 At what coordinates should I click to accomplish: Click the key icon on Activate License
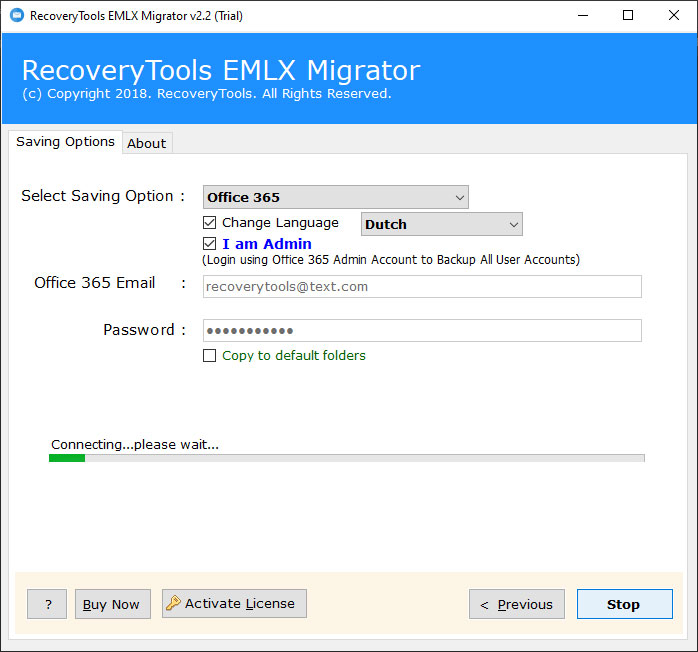(173, 603)
